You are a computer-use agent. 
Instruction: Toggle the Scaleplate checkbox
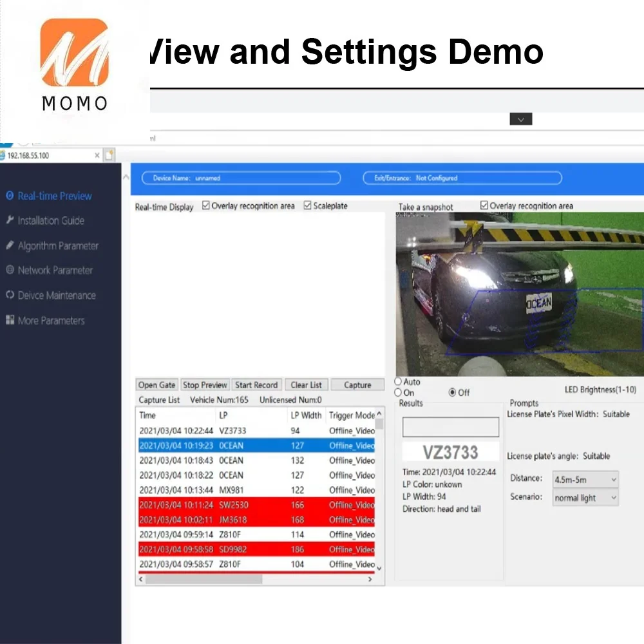pos(307,205)
